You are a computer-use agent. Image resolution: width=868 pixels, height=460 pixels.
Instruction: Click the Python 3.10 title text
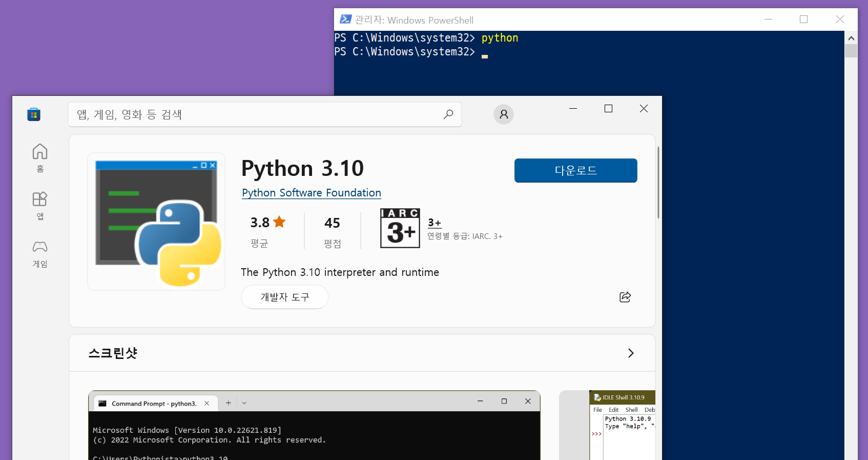coord(302,168)
